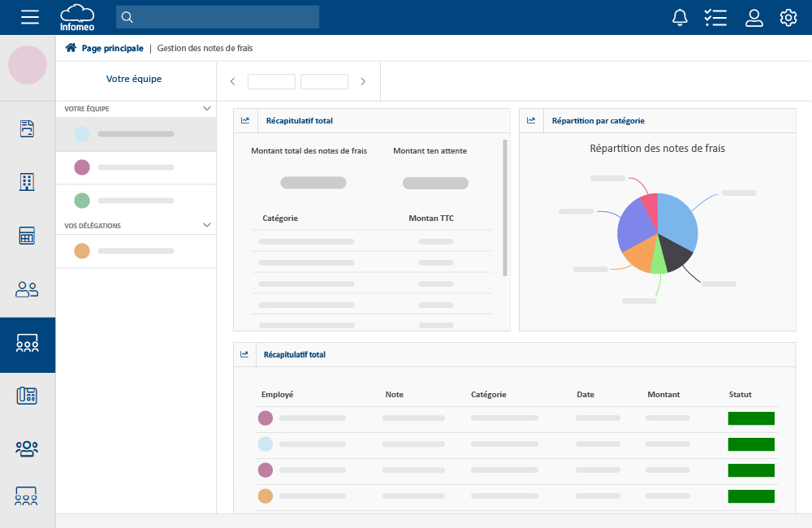Click the chart icon on Récapitulatif total card
Image resolution: width=812 pixels, height=528 pixels.
[245, 119]
